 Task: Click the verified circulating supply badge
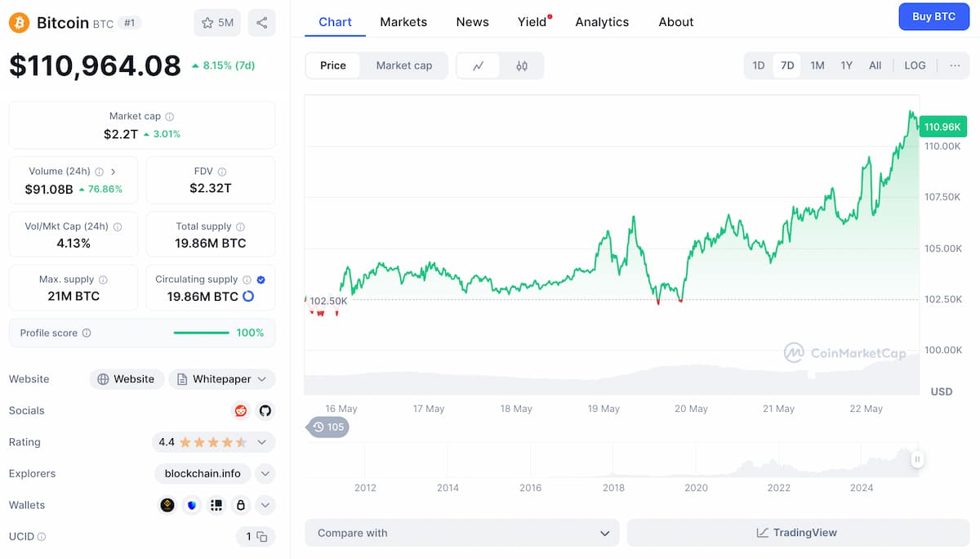pos(261,279)
